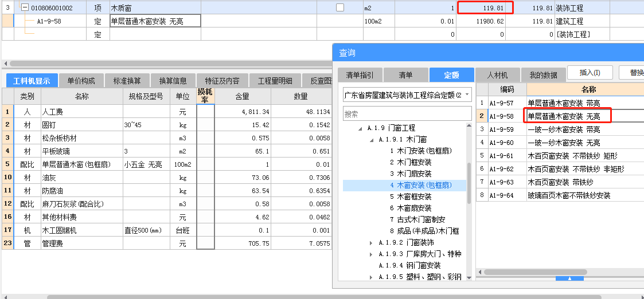Select 3 木门扇安装 tree item
Viewport: 644px width, 299px height.
tap(411, 174)
